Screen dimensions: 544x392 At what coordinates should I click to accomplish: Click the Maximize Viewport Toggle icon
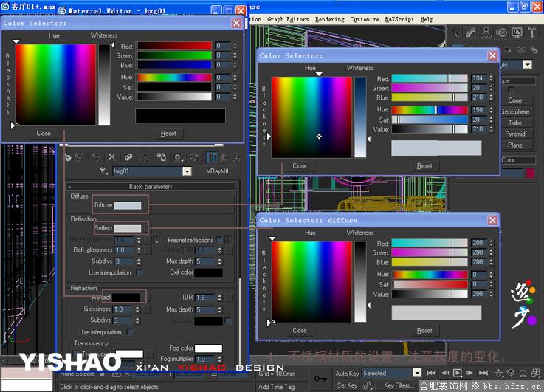[x=535, y=373]
